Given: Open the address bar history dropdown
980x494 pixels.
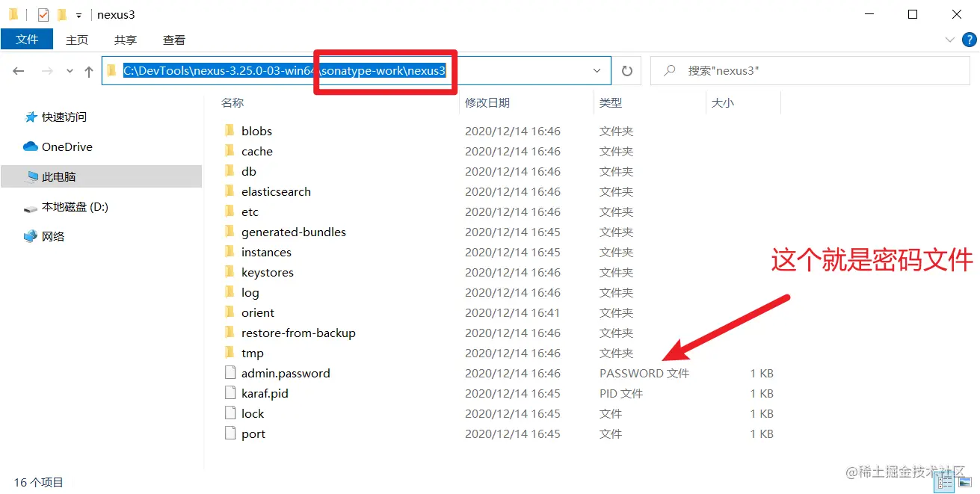Looking at the screenshot, I should point(597,71).
